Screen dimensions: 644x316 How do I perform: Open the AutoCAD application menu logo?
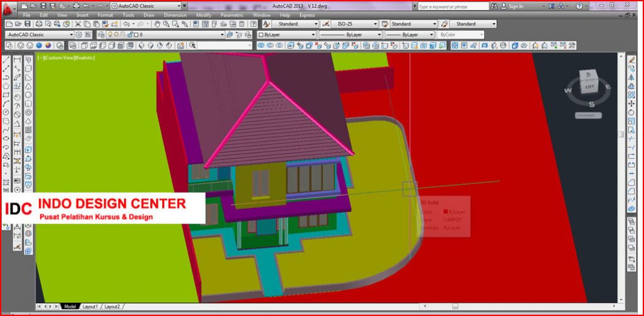coord(9,8)
